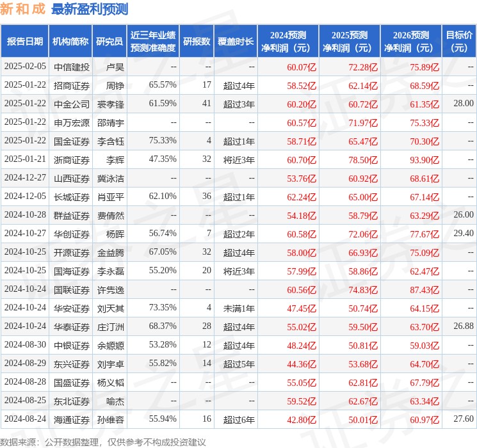Click the 数据来源 disclaimer footer text

pos(103,442)
